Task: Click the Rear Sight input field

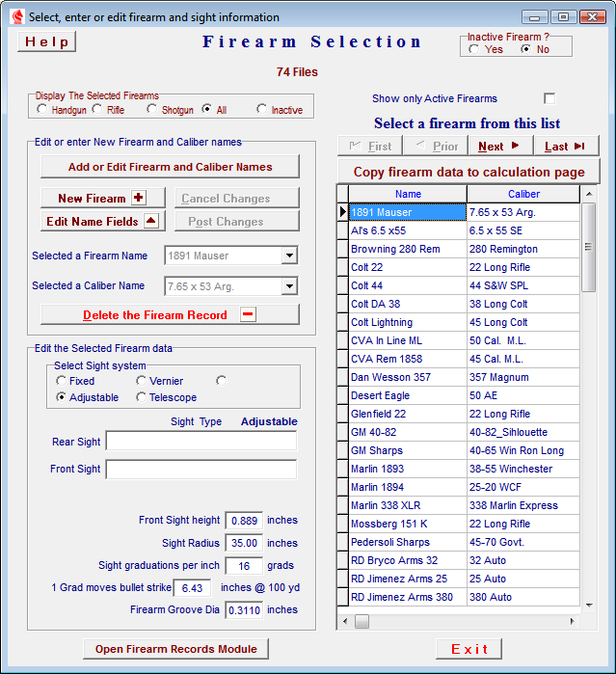Action: (x=201, y=441)
